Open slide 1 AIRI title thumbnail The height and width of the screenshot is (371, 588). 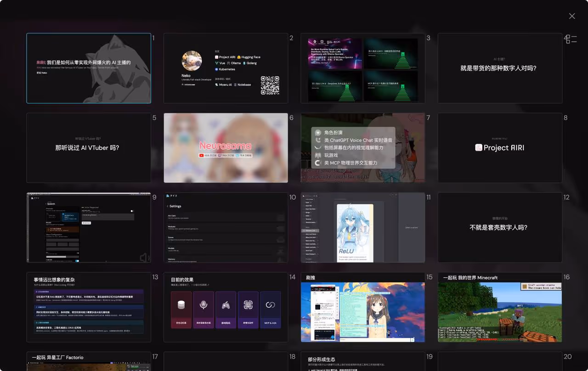89,68
